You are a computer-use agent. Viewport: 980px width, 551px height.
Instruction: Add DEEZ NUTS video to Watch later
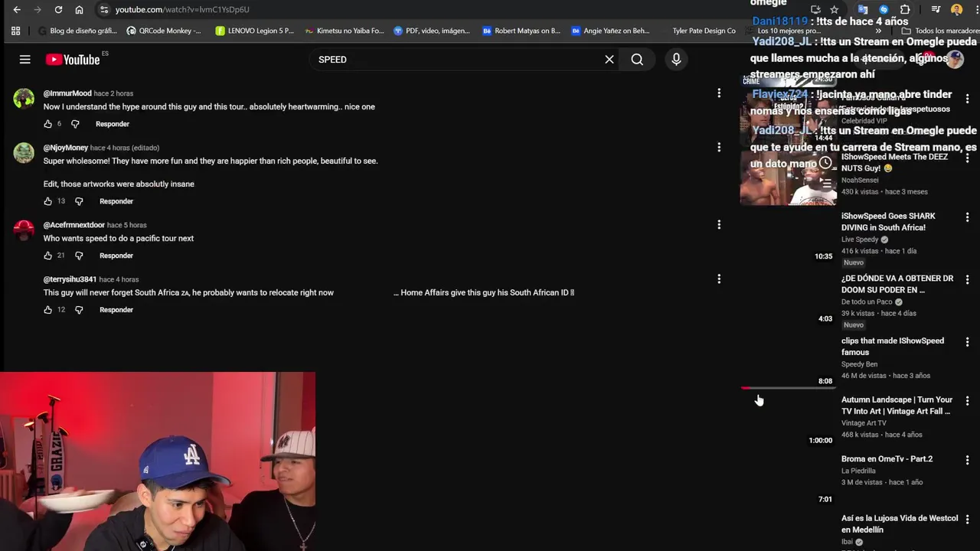tap(825, 163)
